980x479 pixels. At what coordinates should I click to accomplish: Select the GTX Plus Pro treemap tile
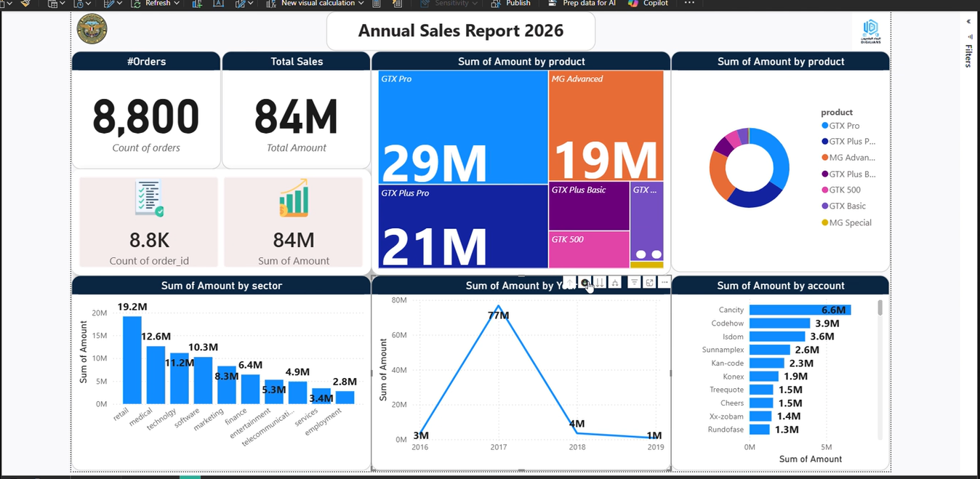click(463, 226)
